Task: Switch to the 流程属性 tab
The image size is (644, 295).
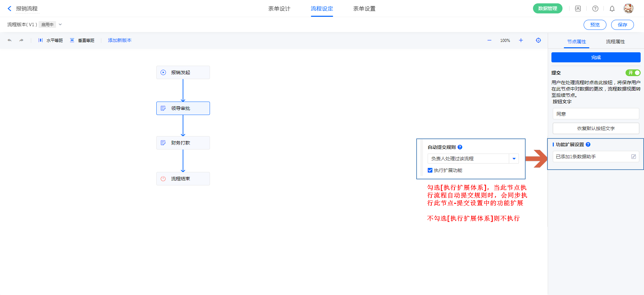Action: coord(615,42)
